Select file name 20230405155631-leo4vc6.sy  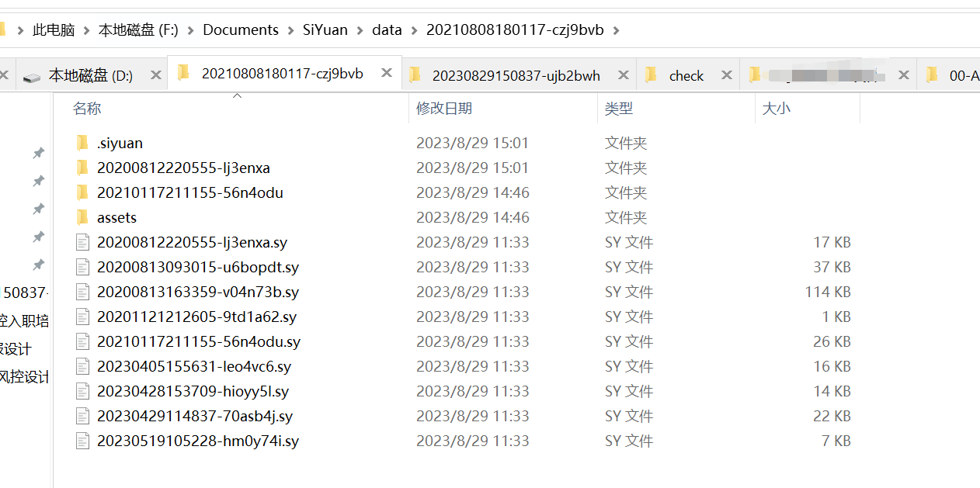tap(194, 366)
